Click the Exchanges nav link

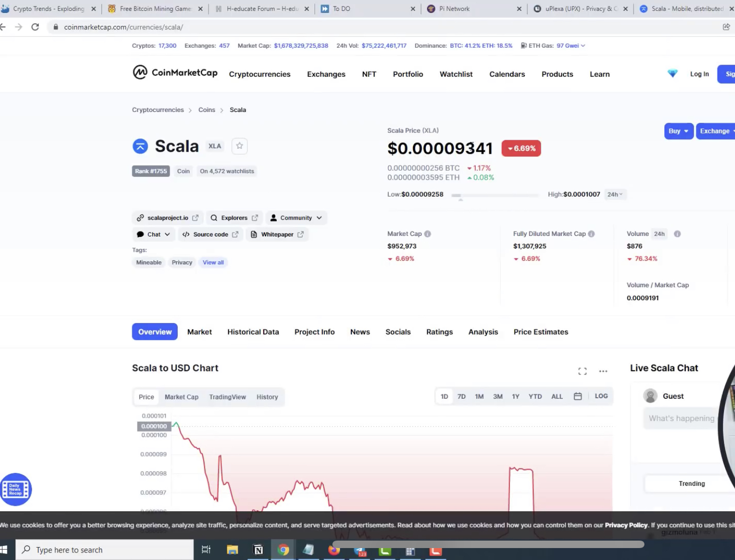pyautogui.click(x=326, y=74)
